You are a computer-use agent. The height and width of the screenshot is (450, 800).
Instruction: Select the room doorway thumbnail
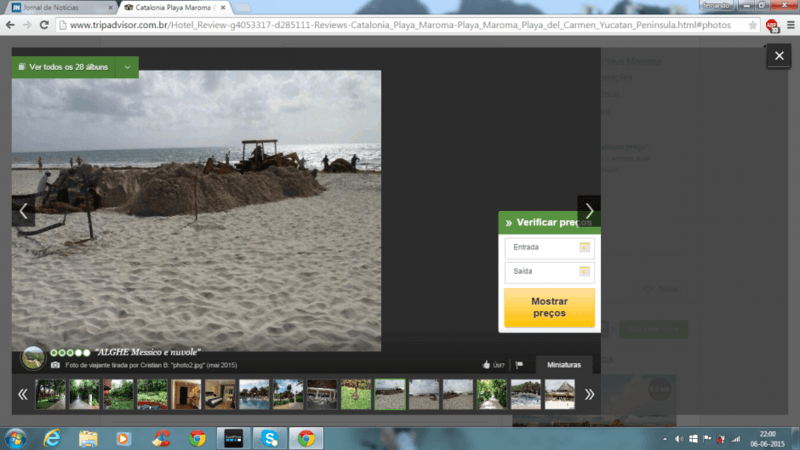coord(186,394)
